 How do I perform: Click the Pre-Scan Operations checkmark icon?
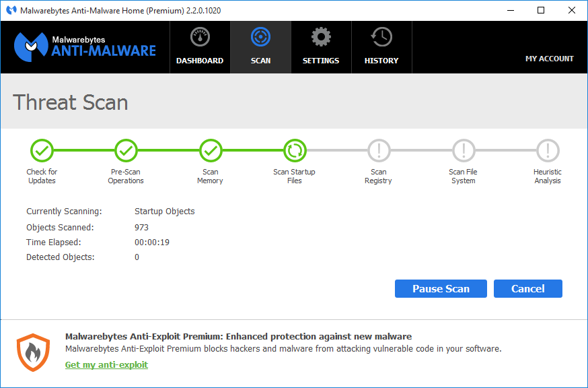(x=126, y=151)
